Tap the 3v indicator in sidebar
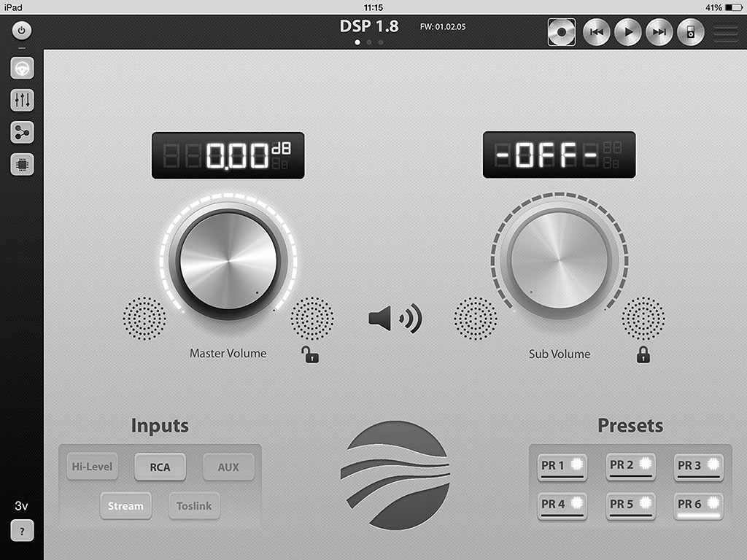The width and height of the screenshot is (747, 560). [21, 506]
